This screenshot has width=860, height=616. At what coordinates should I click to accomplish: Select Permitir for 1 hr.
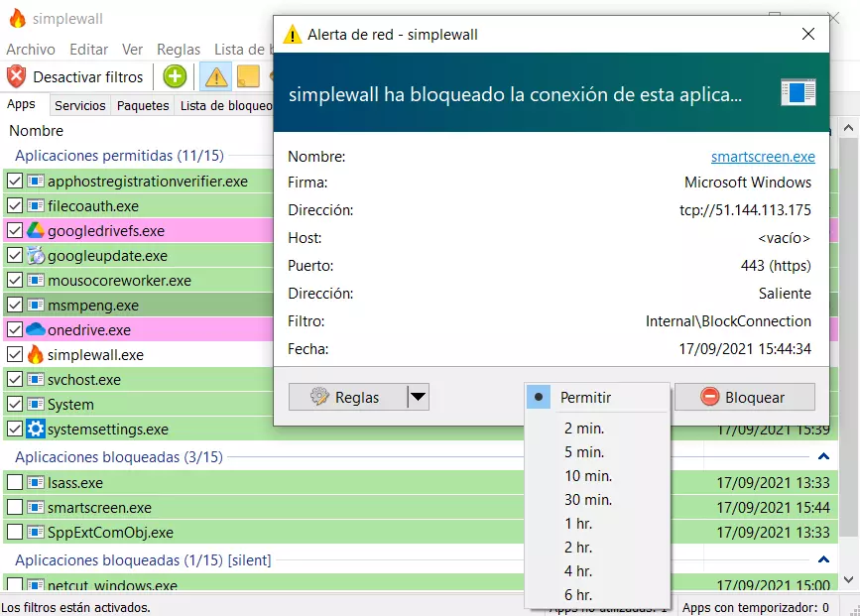(597, 524)
